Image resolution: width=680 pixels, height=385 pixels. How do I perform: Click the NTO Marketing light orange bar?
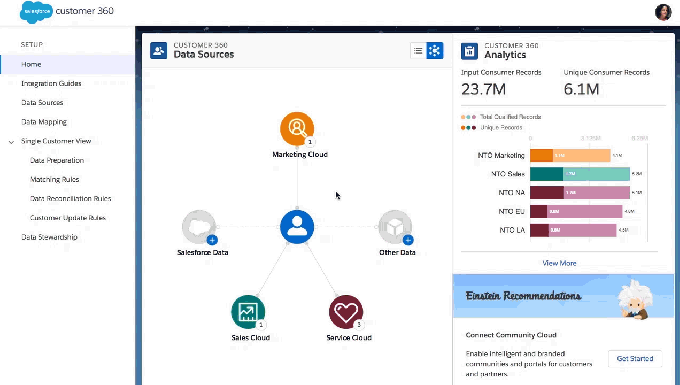582,155
